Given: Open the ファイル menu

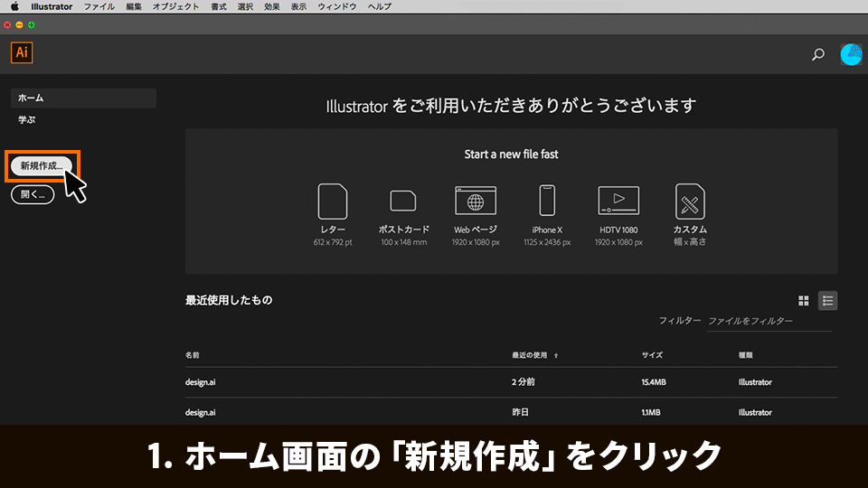Looking at the screenshot, I should click(99, 6).
